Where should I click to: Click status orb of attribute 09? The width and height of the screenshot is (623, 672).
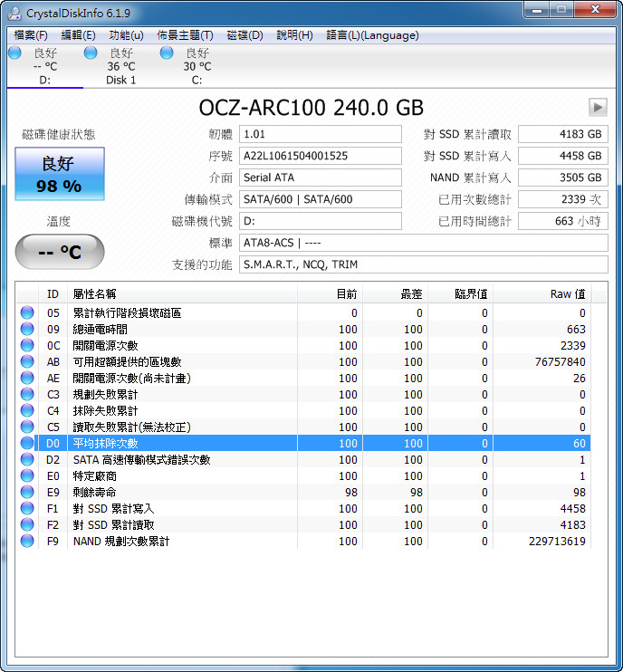27,329
